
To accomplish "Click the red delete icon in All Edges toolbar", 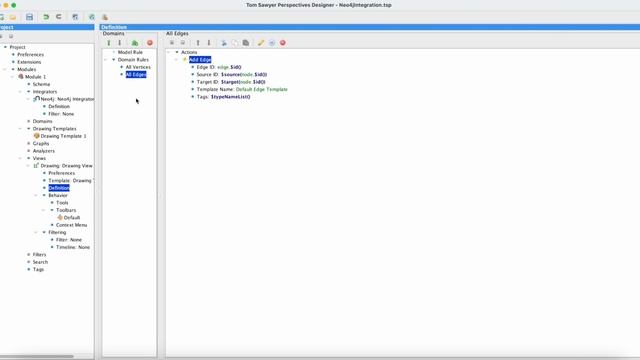I will [282, 43].
